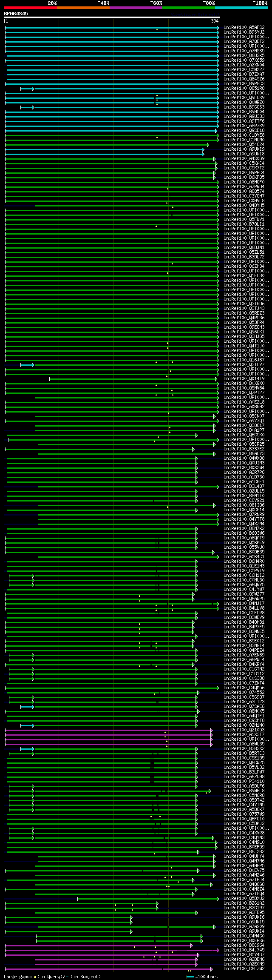Select hit UniRef100_B8C964
Image resolution: width=272 pixels, height=980 pixels.
tap(244, 945)
